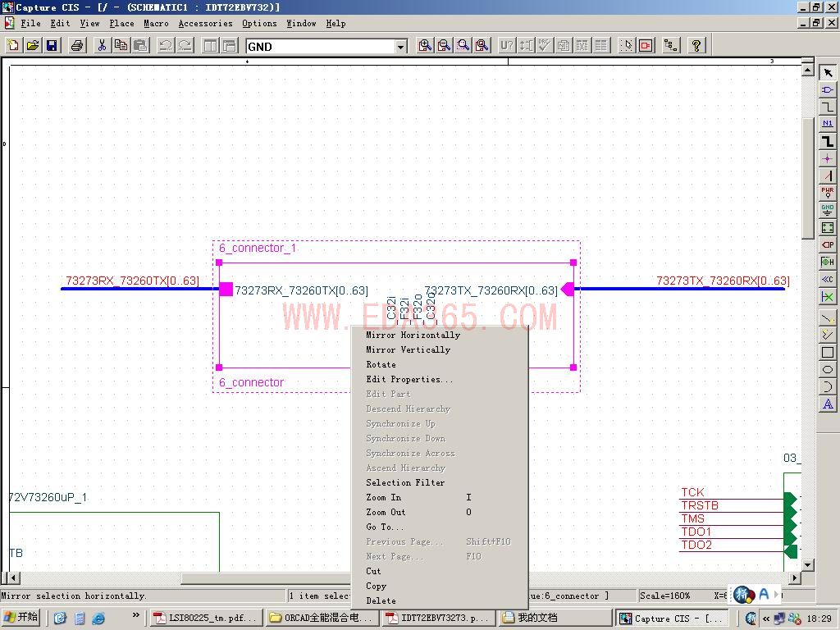Click the Redo toolbar icon
This screenshot has width=840, height=630.
coord(185,46)
